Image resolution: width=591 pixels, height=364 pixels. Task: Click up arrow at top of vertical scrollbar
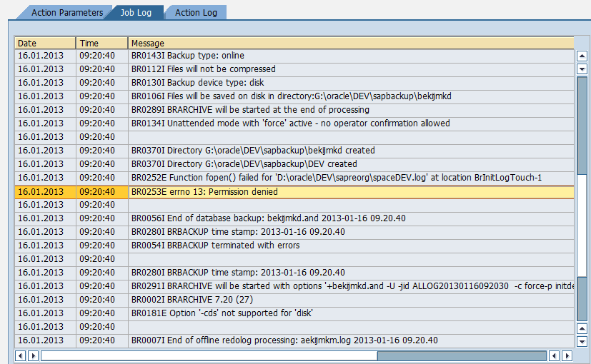point(582,56)
